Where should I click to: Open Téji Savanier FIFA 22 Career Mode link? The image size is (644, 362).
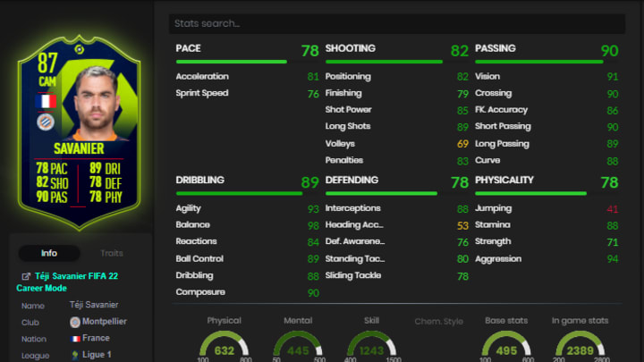[67, 282]
